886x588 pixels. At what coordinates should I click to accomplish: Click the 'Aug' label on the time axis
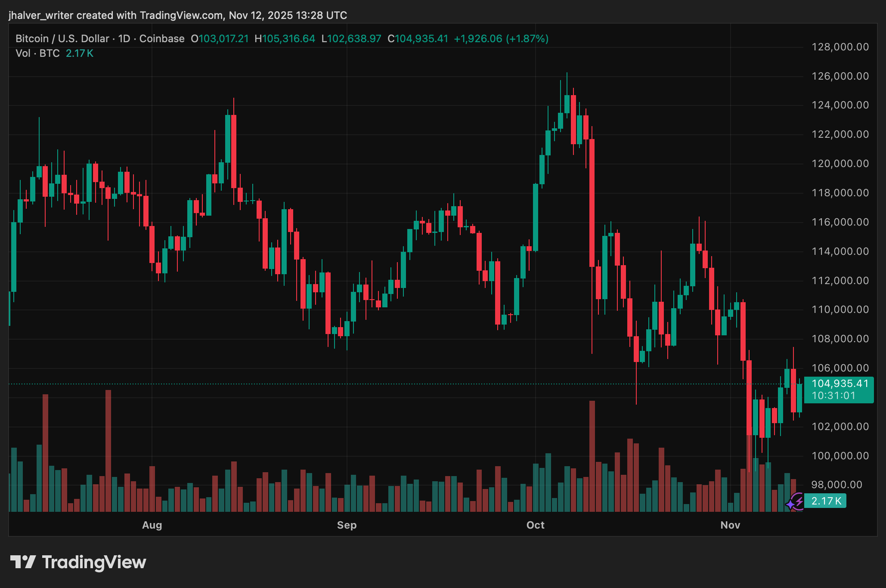click(x=152, y=525)
